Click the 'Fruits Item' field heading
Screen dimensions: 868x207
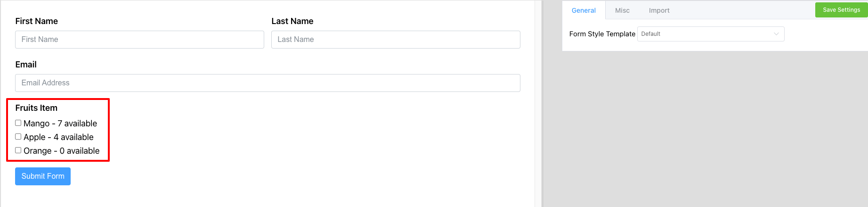pos(36,108)
